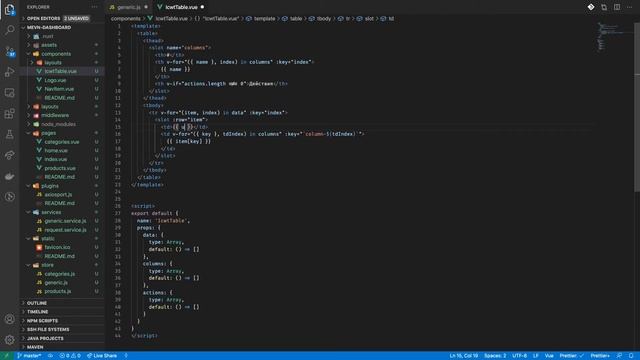The width and height of the screenshot is (640, 360).
Task: Split the editor to the right
Action: point(617,7)
